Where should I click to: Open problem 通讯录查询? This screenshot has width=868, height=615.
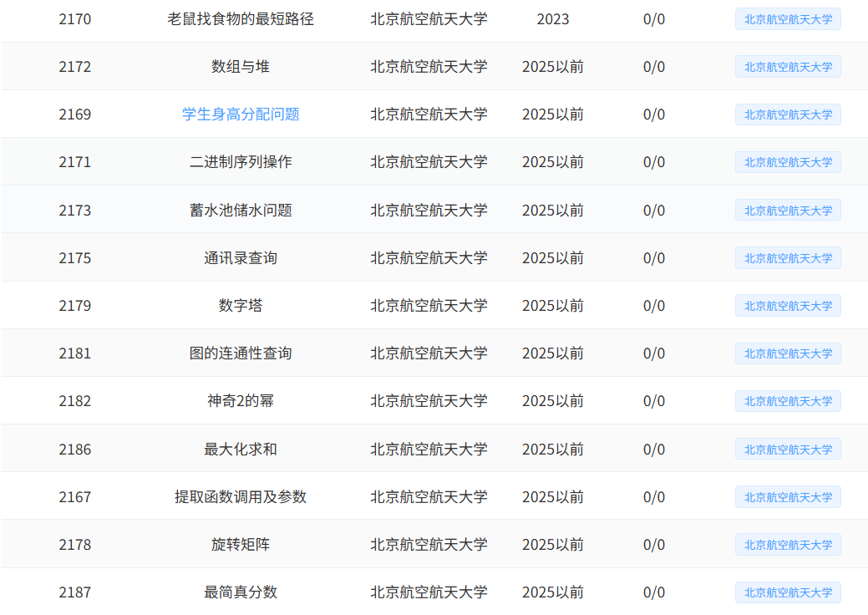coord(241,258)
